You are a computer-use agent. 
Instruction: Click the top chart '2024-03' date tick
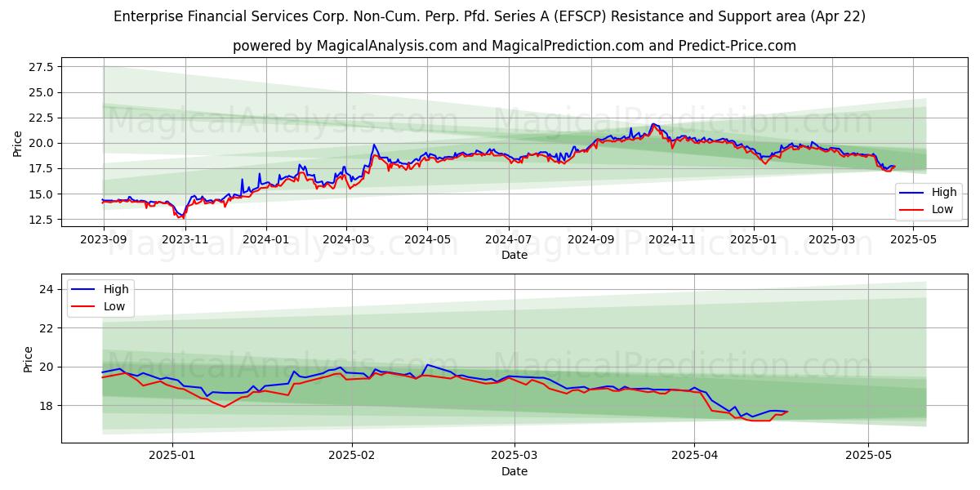[x=346, y=240]
